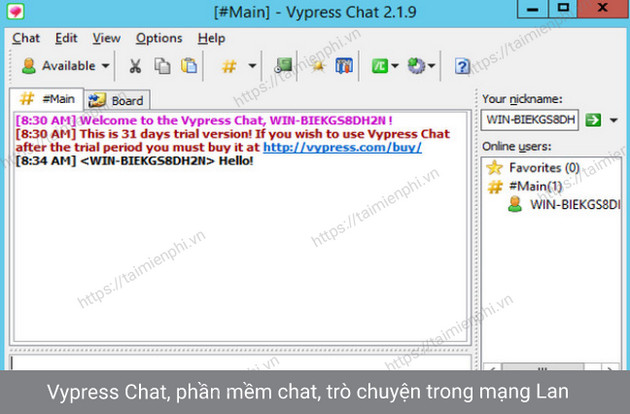Click the blue question mark help icon

tap(462, 66)
